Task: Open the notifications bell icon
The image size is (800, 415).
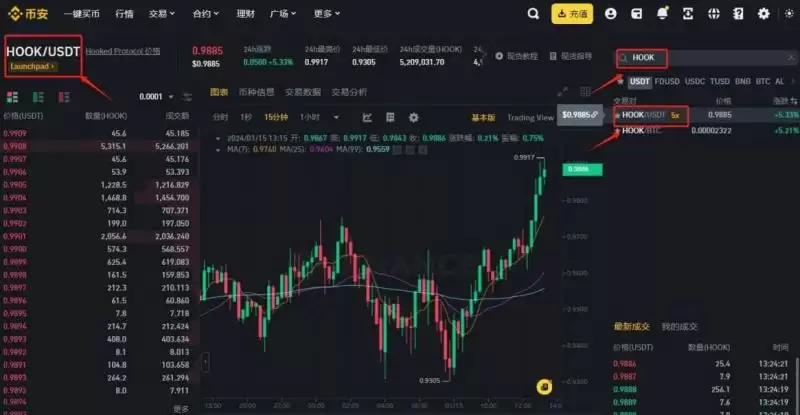Action: pos(662,14)
